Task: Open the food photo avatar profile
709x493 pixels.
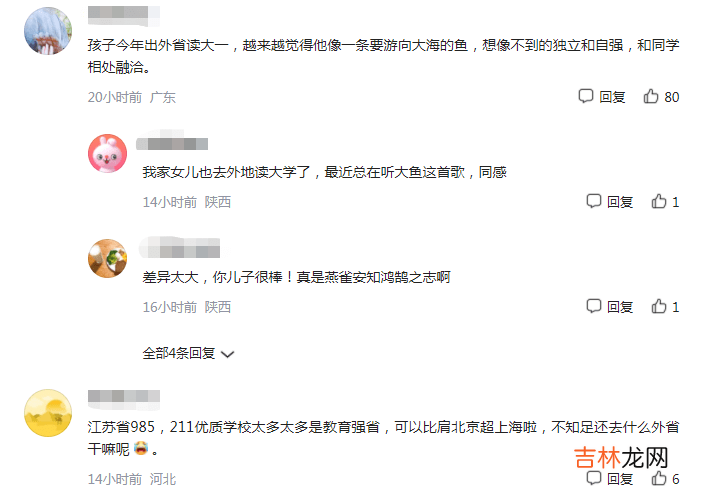Action: 108,258
